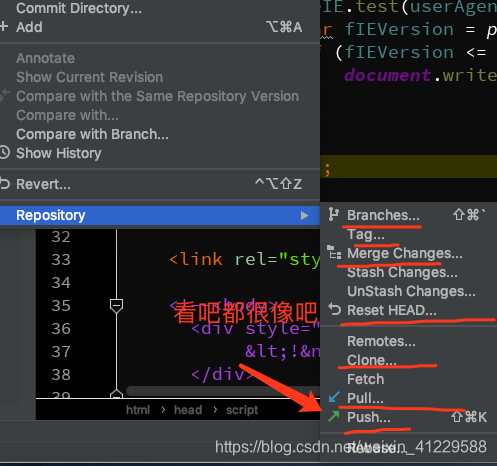The image size is (497, 466).
Task: Select the html breadcrumb
Action: point(138,410)
